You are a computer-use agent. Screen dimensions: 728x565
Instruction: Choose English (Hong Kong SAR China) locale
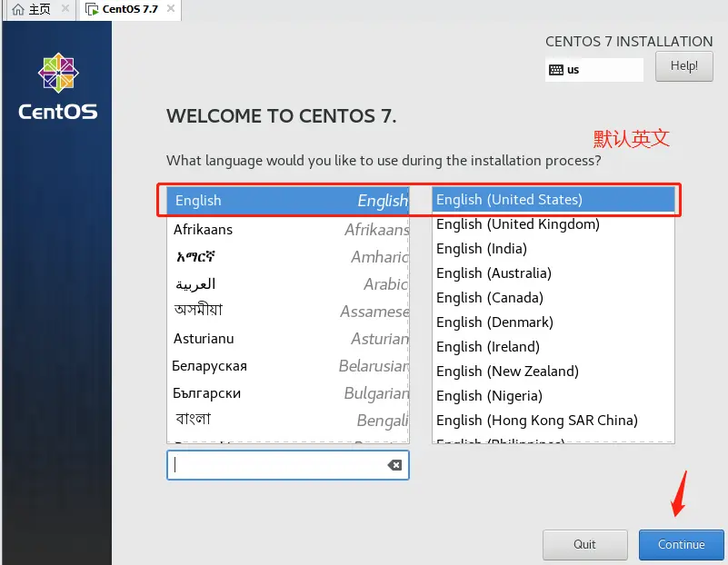553,421
